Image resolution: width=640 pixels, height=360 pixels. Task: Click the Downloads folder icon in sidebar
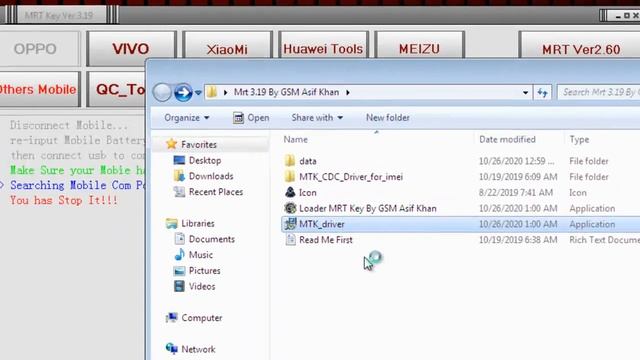[179, 176]
